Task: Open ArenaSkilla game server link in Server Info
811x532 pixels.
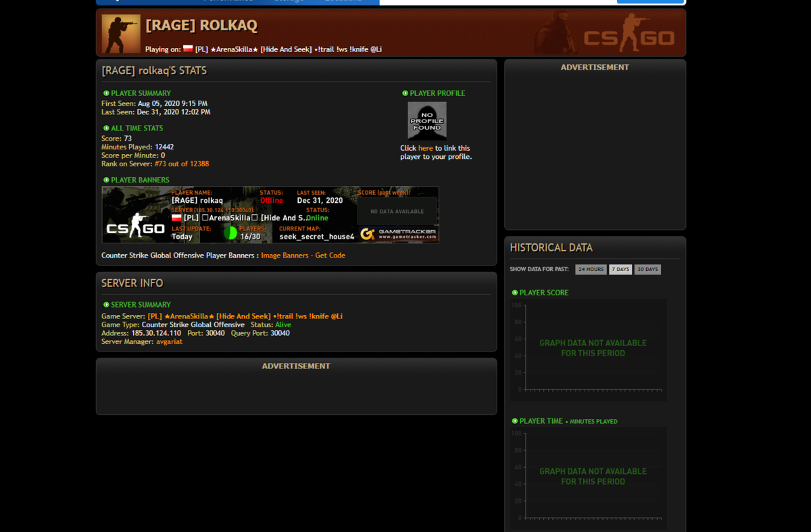Action: pyautogui.click(x=245, y=316)
